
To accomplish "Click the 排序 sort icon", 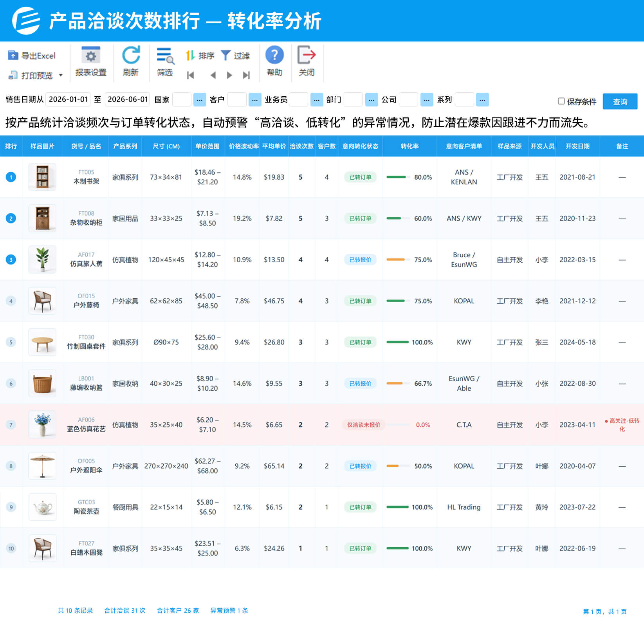I will coord(190,56).
